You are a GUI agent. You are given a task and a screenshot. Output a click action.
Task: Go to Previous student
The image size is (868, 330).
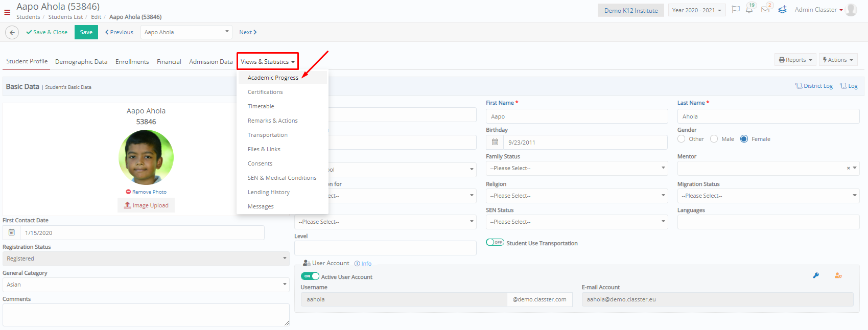(x=119, y=32)
